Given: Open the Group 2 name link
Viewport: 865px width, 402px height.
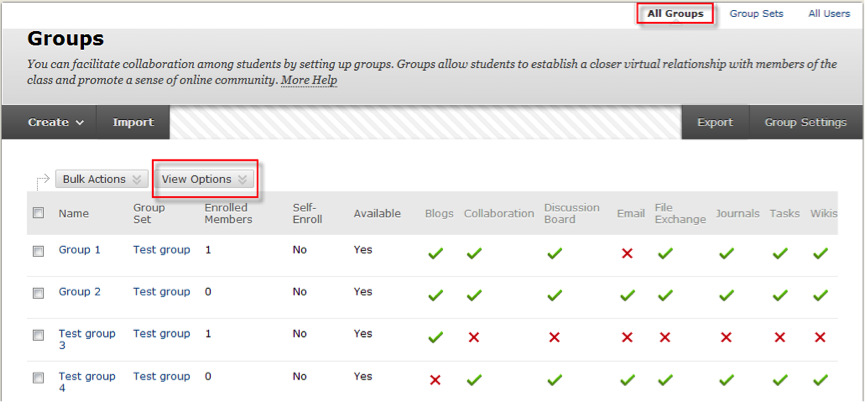Looking at the screenshot, I should point(80,292).
